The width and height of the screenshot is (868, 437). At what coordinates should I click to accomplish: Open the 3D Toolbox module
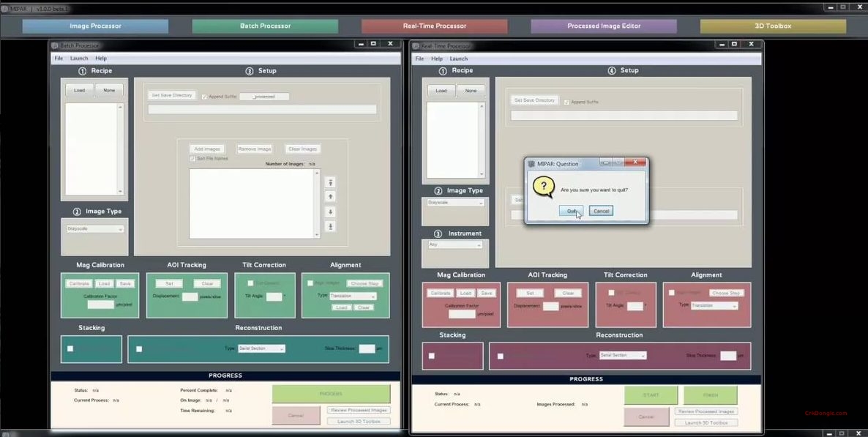click(774, 26)
